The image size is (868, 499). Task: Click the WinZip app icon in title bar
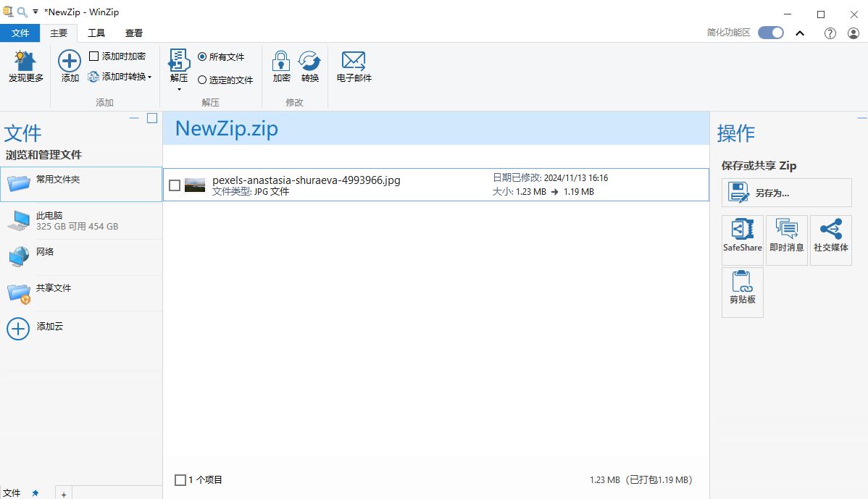click(x=8, y=12)
